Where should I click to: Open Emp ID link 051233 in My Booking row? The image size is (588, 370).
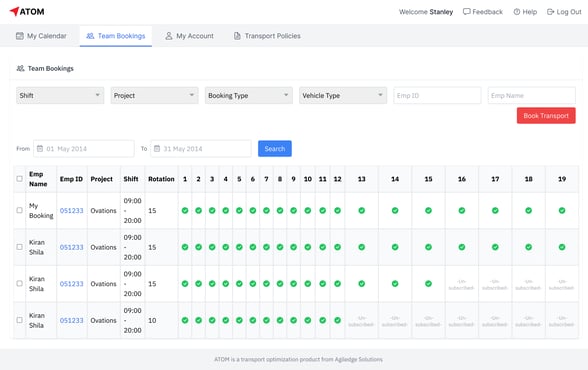pos(71,211)
